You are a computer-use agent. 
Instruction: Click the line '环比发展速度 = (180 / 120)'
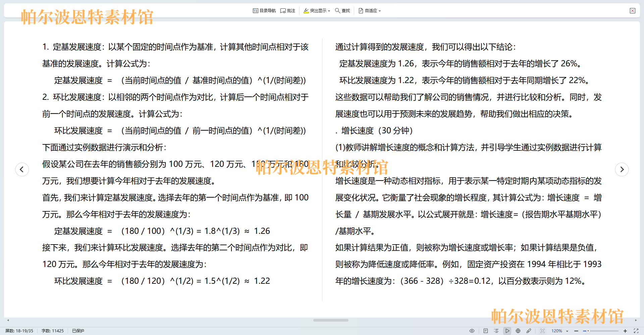pyautogui.click(x=162, y=281)
